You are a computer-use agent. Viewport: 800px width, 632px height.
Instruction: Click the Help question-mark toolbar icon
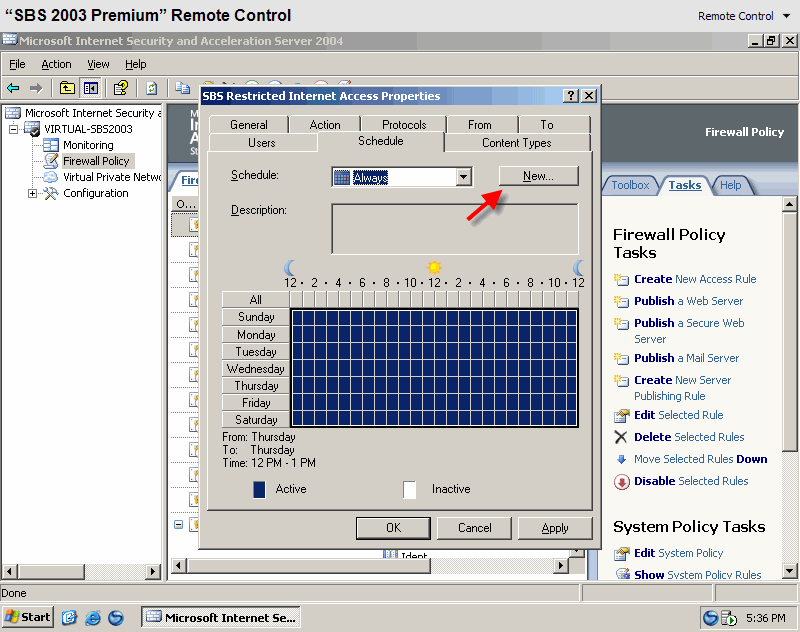[121, 88]
